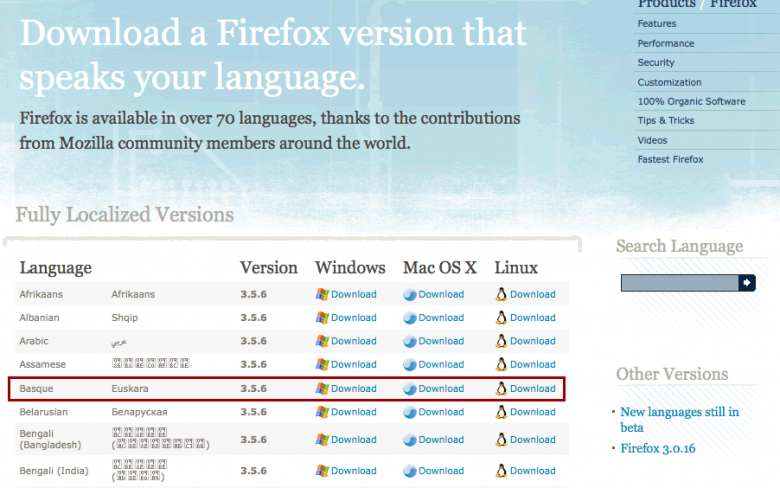780x488 pixels.
Task: Go to the Videos page link
Action: click(652, 140)
